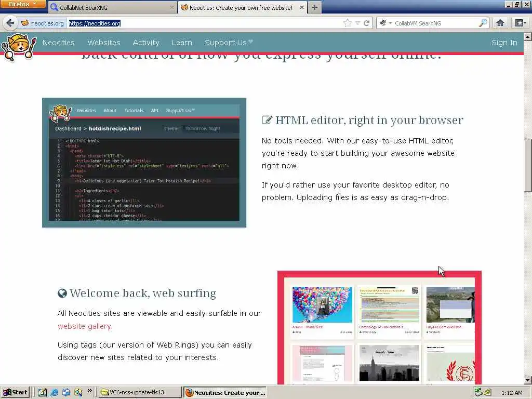Click the first quick launch icon next to Start
Viewport: 532px width, 399px height.
coord(43,393)
